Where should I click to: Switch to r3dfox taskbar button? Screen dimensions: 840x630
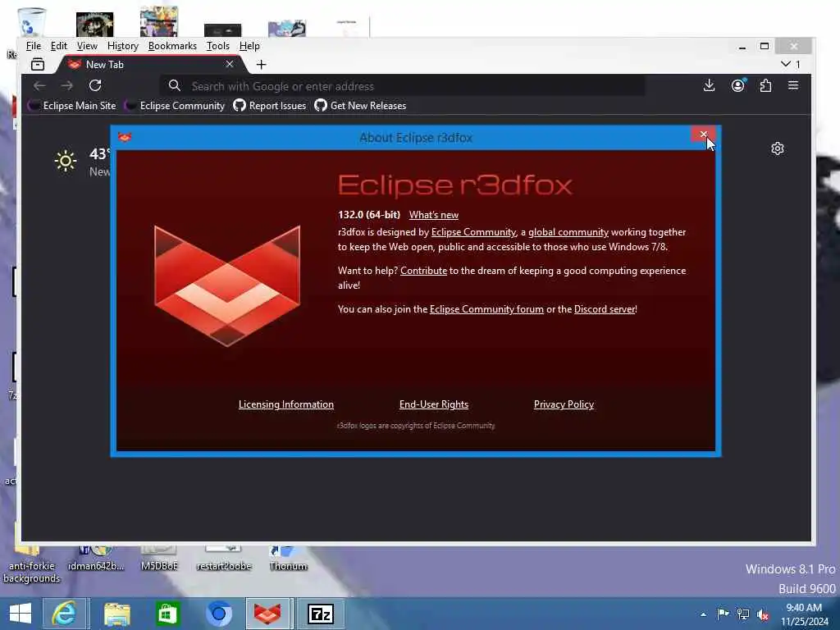tap(268, 614)
